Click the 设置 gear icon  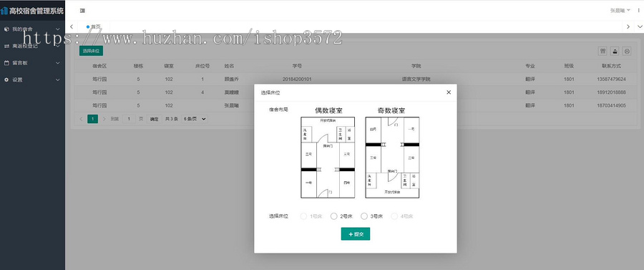(6, 79)
